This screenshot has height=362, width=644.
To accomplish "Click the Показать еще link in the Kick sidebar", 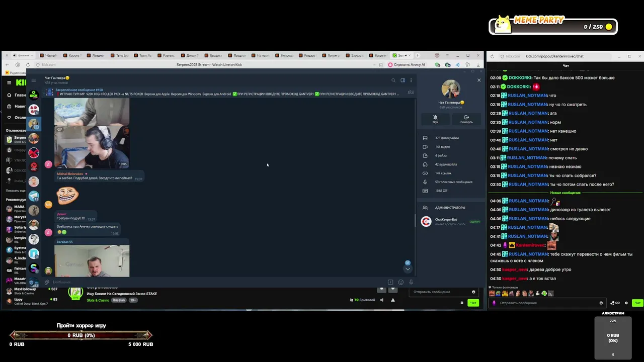I will (x=16, y=191).
